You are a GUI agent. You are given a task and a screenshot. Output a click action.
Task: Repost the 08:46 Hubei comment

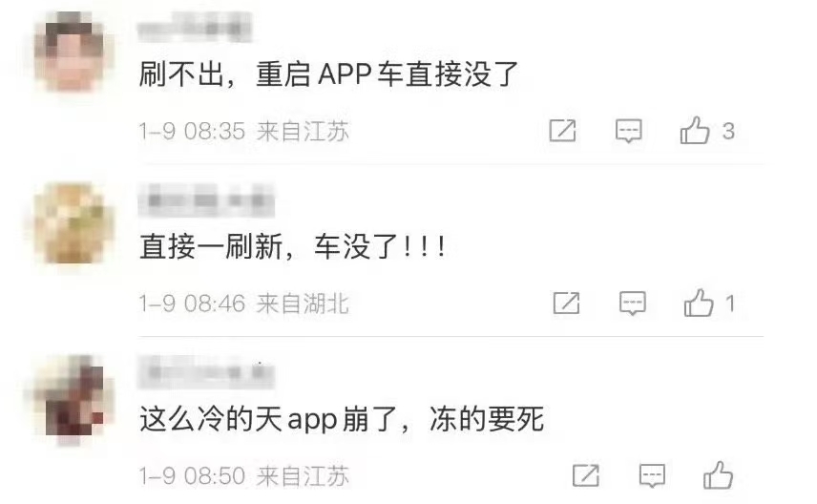pyautogui.click(x=566, y=303)
